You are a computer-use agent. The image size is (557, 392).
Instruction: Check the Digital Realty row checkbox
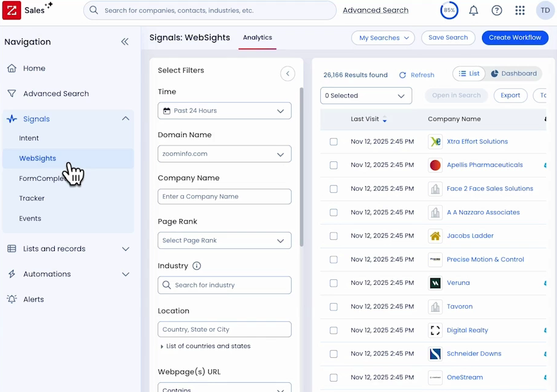334,330
